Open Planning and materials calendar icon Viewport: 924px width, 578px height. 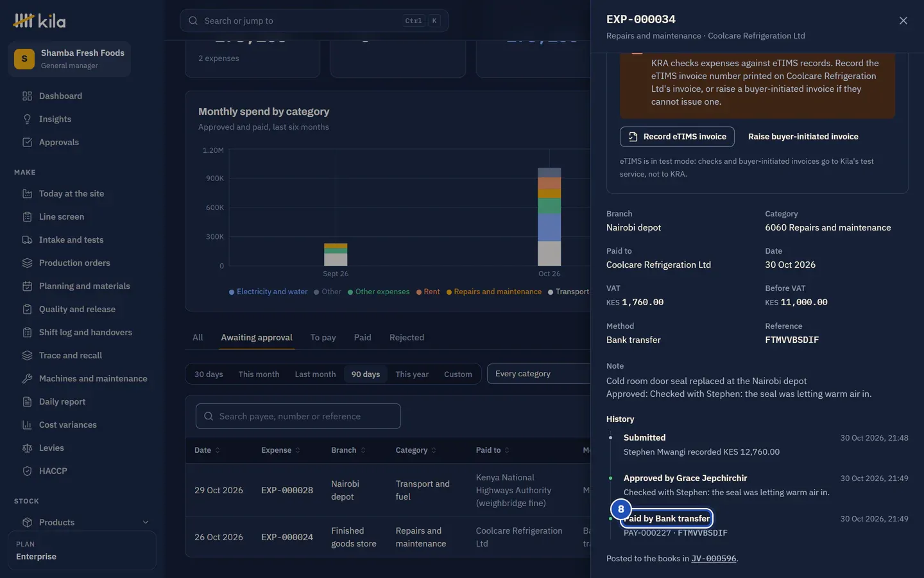[x=27, y=286]
